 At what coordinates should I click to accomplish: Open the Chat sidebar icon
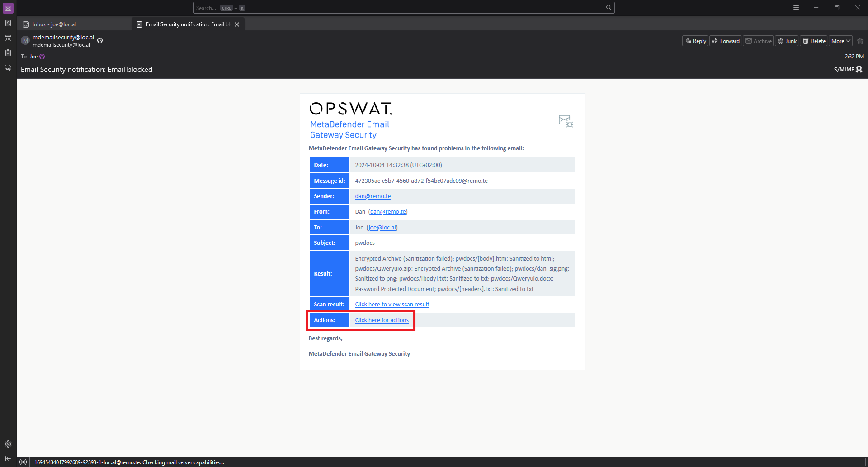8,68
